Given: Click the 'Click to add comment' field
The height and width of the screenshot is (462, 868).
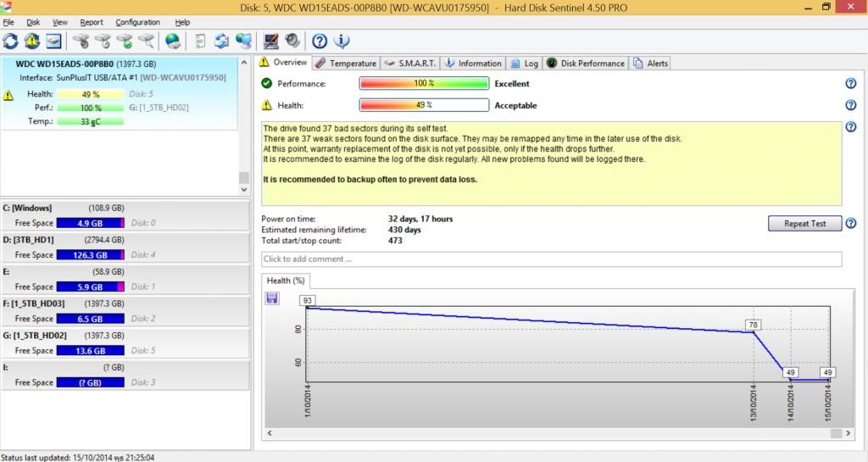Looking at the screenshot, I should click(x=551, y=259).
